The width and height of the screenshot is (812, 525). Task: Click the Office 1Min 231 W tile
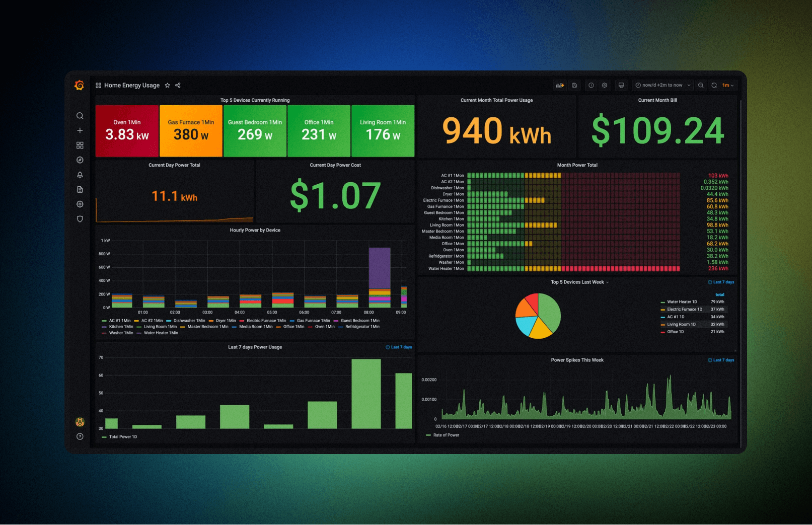[319, 131]
